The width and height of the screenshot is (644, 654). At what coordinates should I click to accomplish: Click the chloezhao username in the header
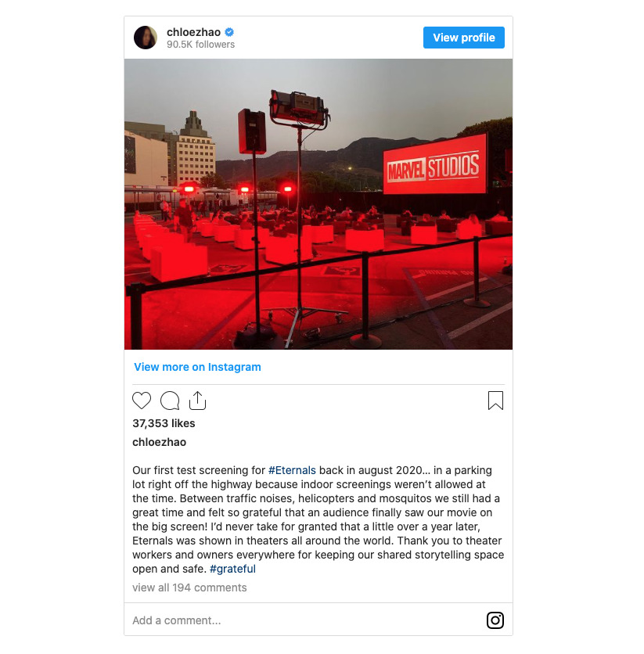point(193,32)
